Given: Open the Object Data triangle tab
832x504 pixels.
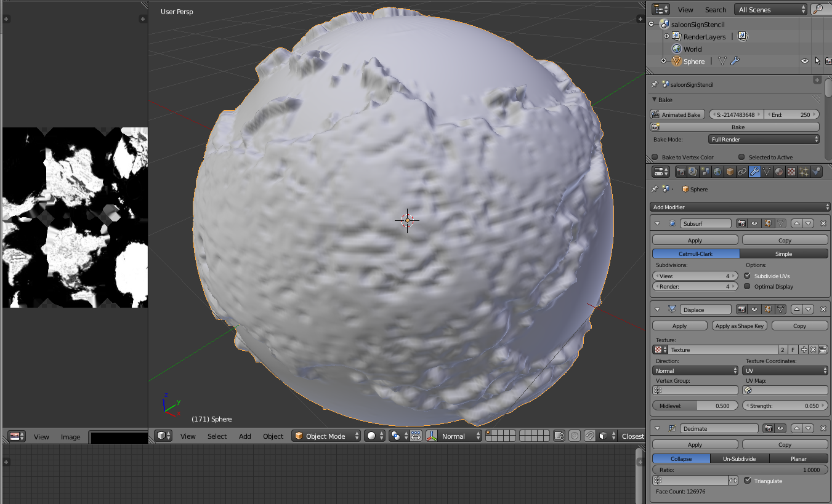Looking at the screenshot, I should point(767,172).
